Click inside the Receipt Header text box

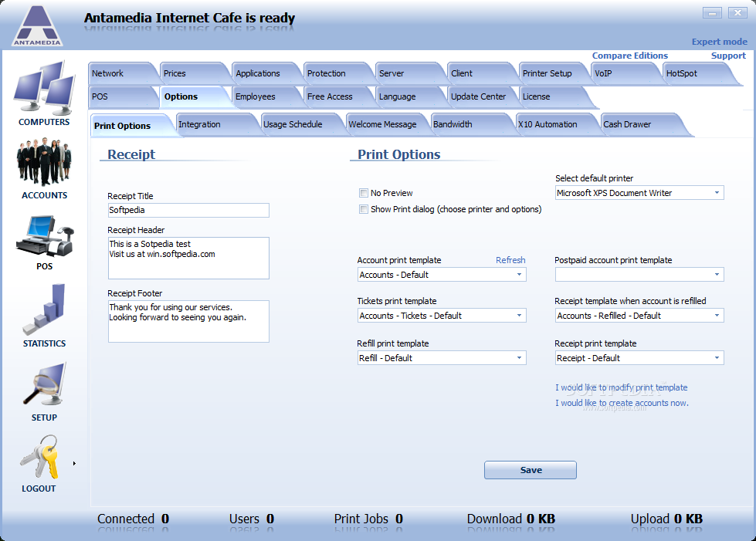pyautogui.click(x=188, y=259)
